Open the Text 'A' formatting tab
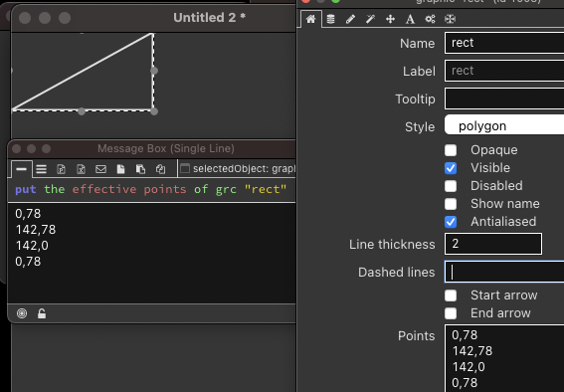564x392 pixels. click(410, 19)
